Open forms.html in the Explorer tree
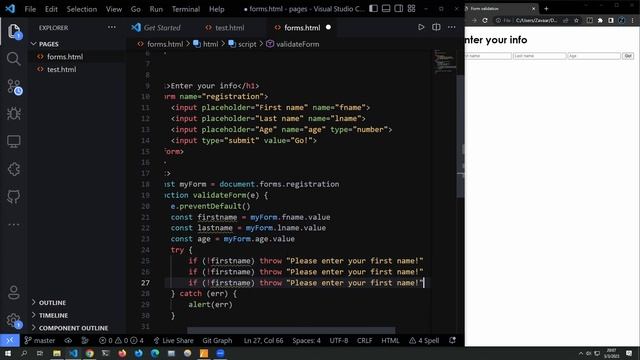Image resolution: width=640 pixels, height=360 pixels. click(x=65, y=57)
